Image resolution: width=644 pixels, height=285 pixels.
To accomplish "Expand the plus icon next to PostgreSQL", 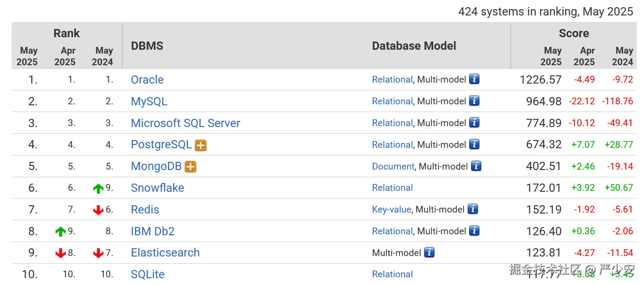I will point(201,145).
